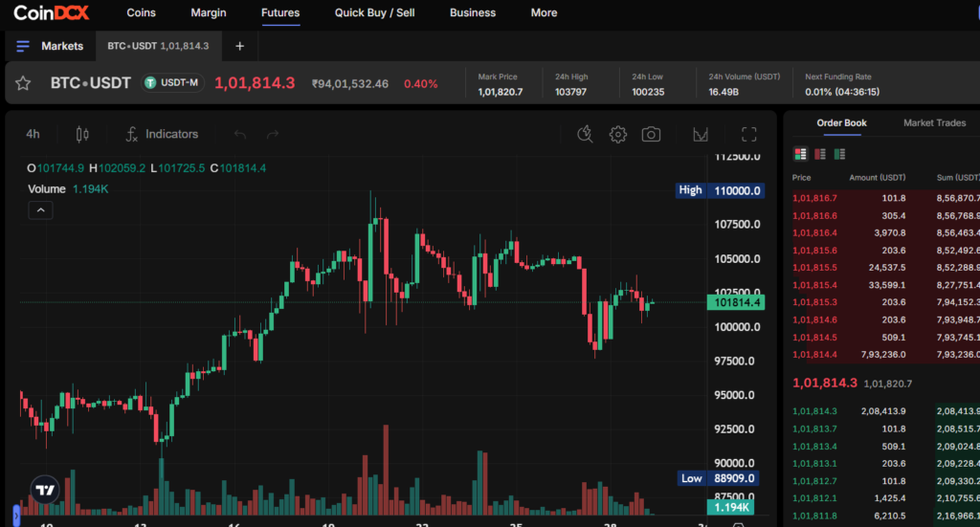The width and height of the screenshot is (980, 527).
Task: Redo chart action
Action: [x=273, y=134]
